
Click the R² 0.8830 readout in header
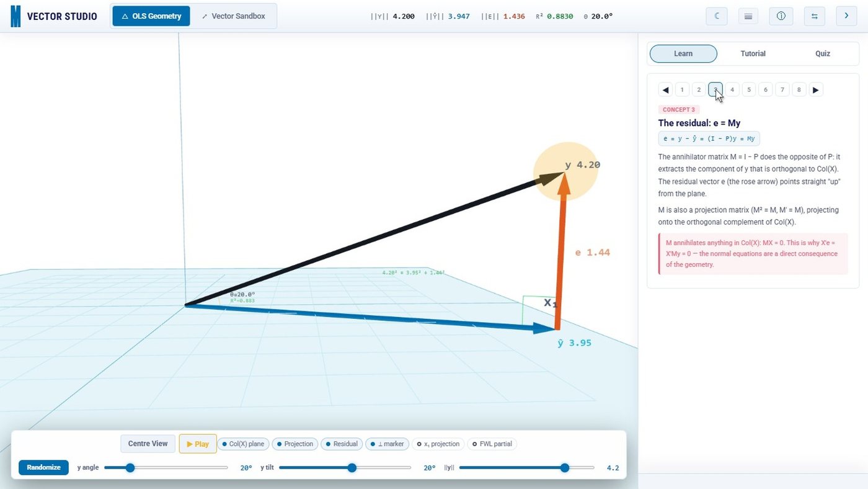pyautogui.click(x=554, y=16)
